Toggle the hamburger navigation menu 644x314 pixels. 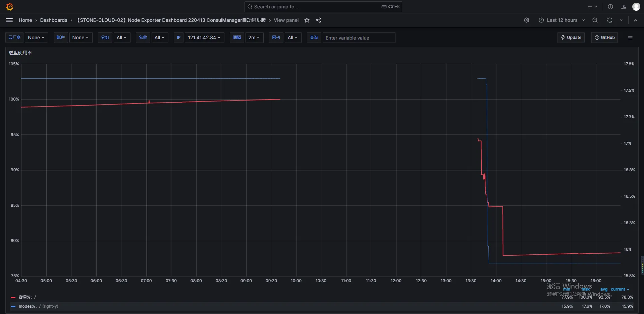9,20
